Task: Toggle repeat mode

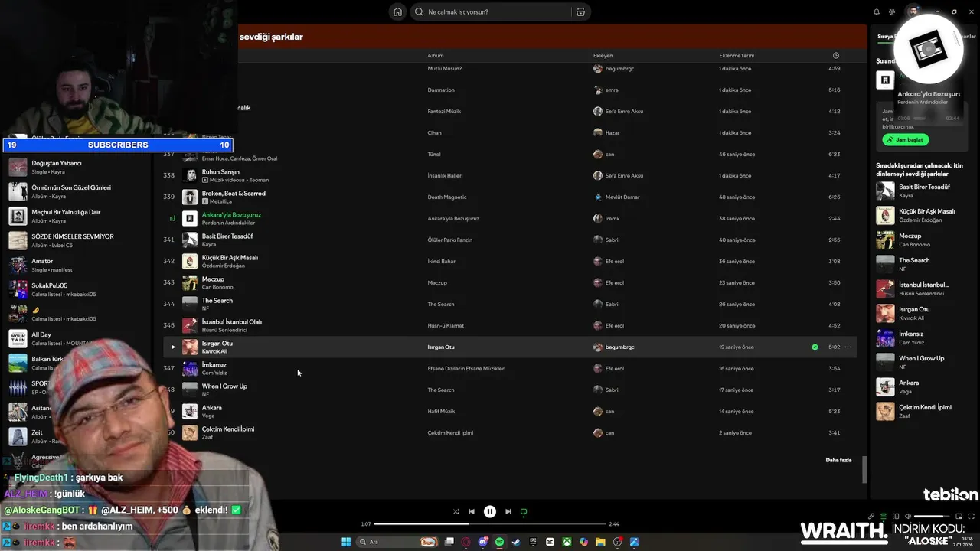Action: (524, 512)
